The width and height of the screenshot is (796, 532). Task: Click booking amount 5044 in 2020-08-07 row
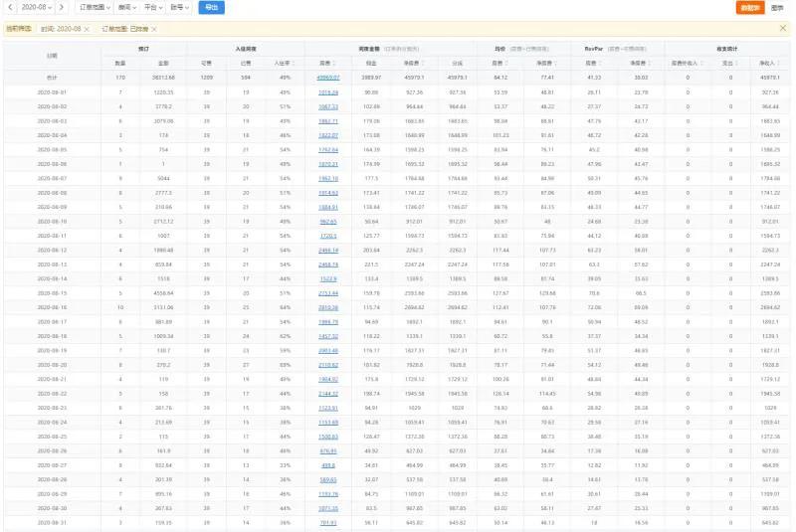(163, 179)
